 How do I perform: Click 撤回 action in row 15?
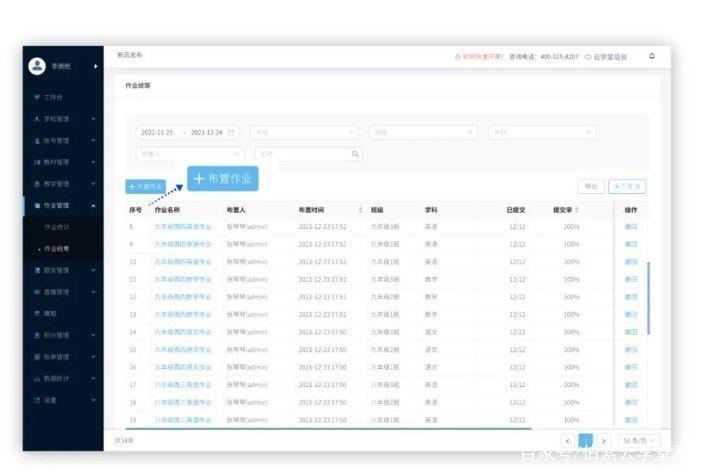pyautogui.click(x=631, y=350)
